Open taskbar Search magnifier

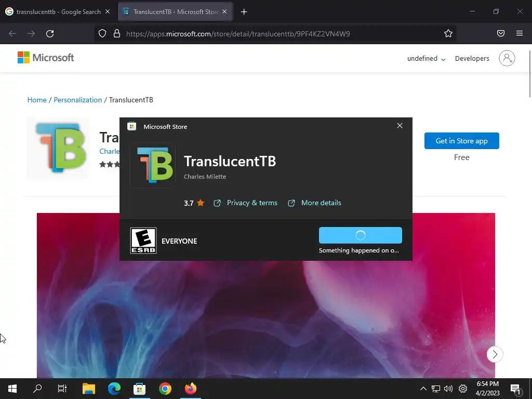pos(37,389)
